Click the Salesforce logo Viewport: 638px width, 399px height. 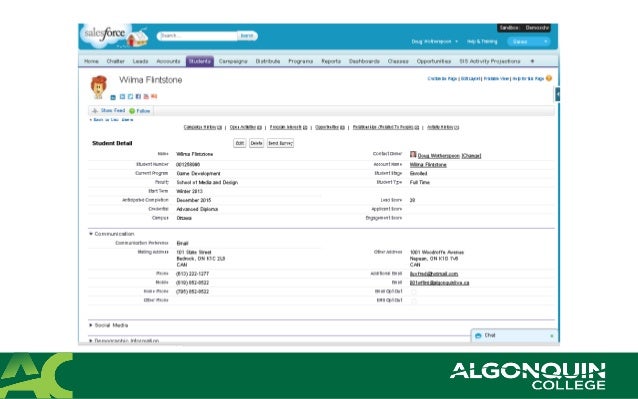106,35
